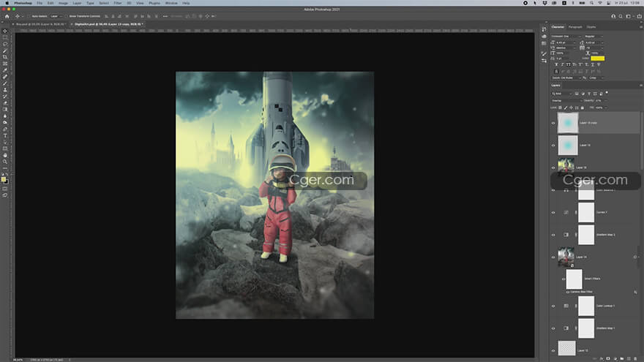This screenshot has width=644, height=362.
Task: Select the Zoom tool
Action: (x=5, y=162)
